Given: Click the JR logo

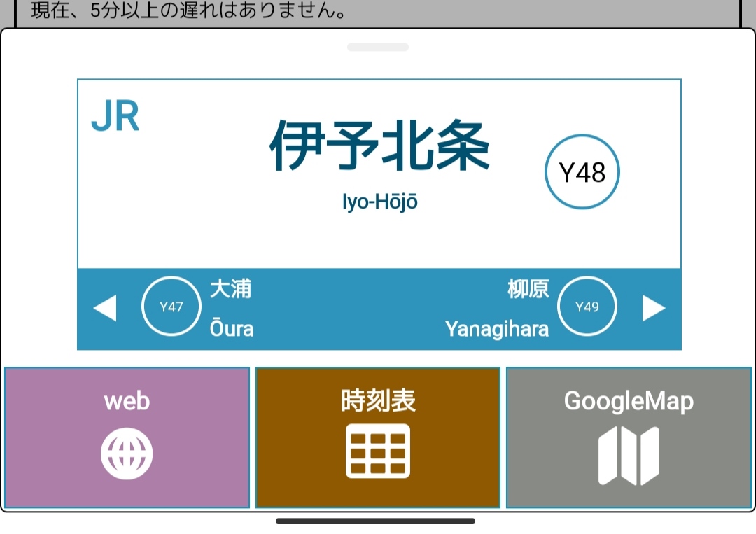Looking at the screenshot, I should (115, 118).
